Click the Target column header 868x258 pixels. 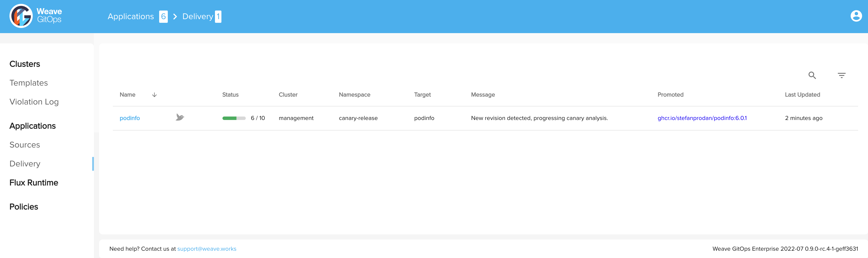(x=423, y=95)
